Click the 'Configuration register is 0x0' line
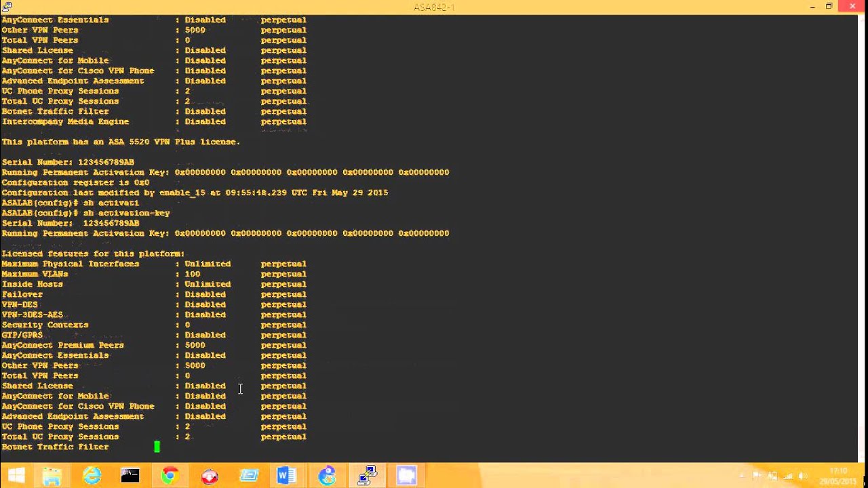 tap(75, 182)
